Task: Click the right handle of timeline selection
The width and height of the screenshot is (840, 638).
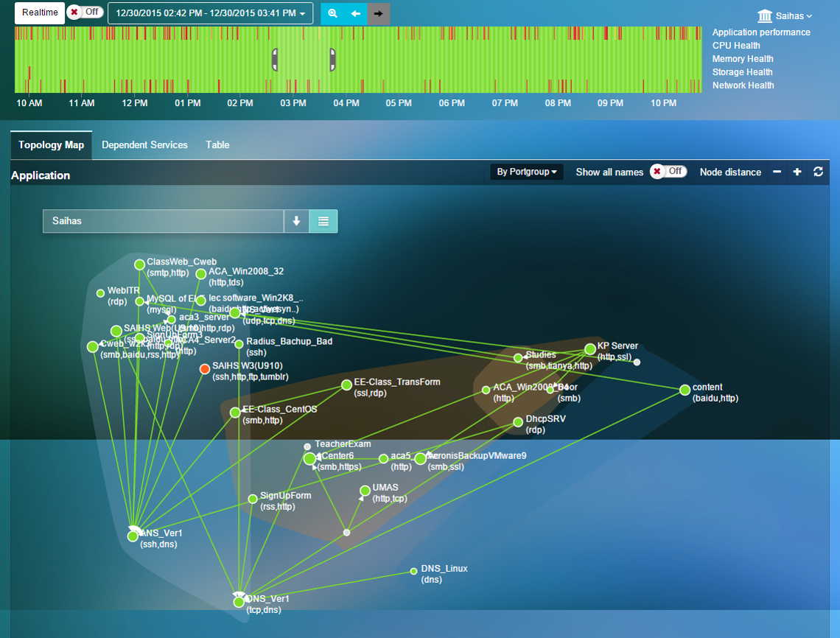Action: point(332,60)
